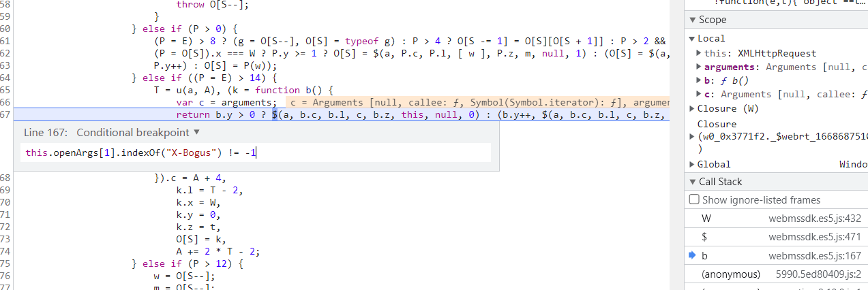The height and width of the screenshot is (290, 868).
Task: Collapse the Scope section triangle
Action: 693,20
